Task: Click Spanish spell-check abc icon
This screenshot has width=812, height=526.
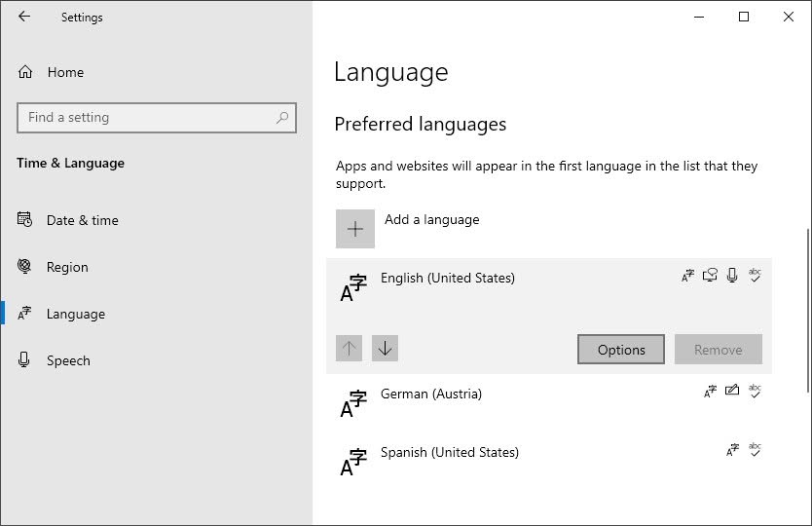Action: (x=755, y=450)
